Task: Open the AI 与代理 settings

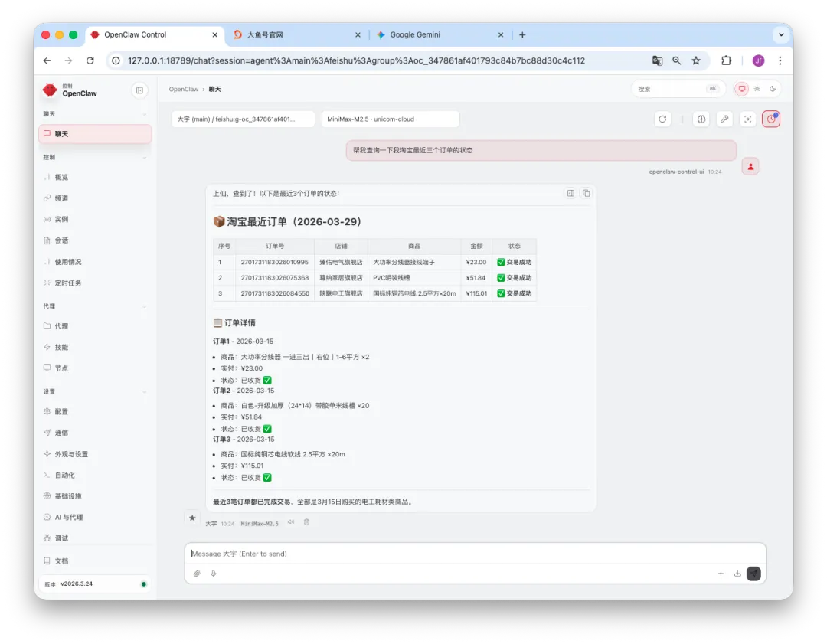Action: 69,518
